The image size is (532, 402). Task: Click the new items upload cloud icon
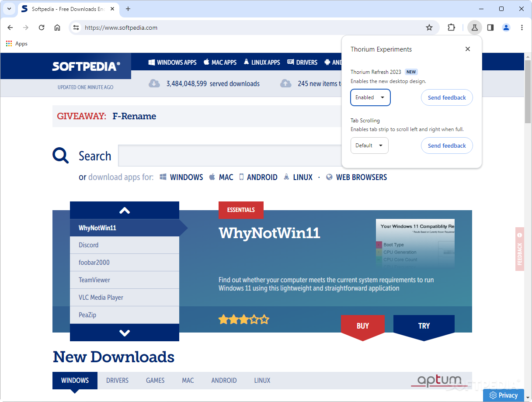286,83
